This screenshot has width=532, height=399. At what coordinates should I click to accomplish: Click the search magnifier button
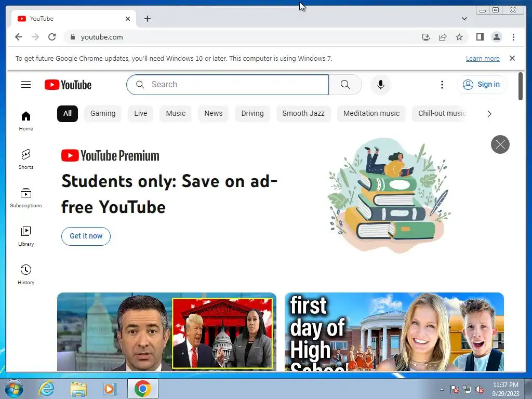pos(345,85)
